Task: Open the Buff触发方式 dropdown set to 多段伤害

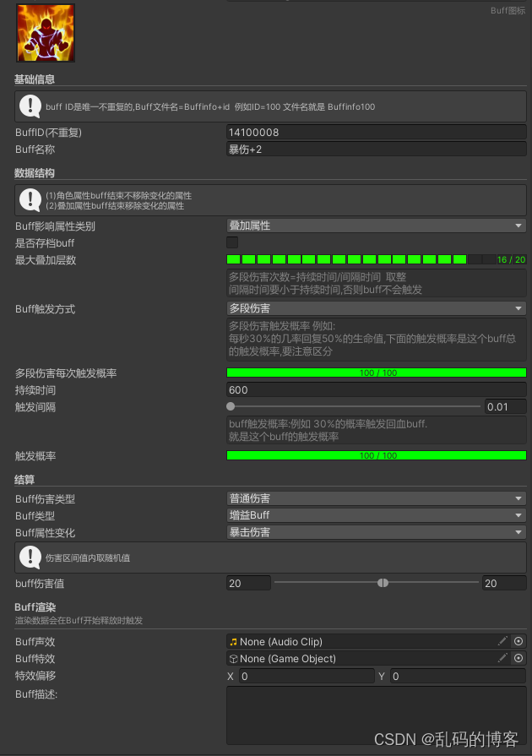Action: pos(377,308)
